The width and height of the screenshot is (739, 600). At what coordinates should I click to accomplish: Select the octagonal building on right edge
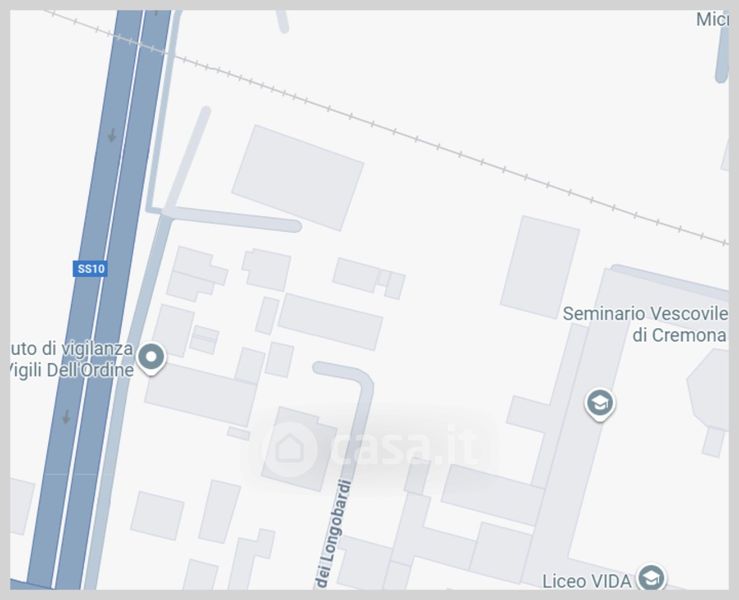coord(709,390)
